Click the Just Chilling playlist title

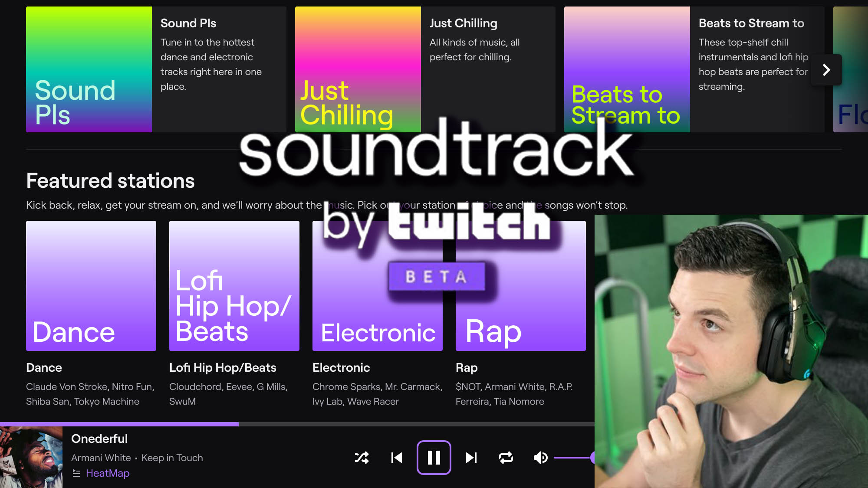pyautogui.click(x=464, y=23)
